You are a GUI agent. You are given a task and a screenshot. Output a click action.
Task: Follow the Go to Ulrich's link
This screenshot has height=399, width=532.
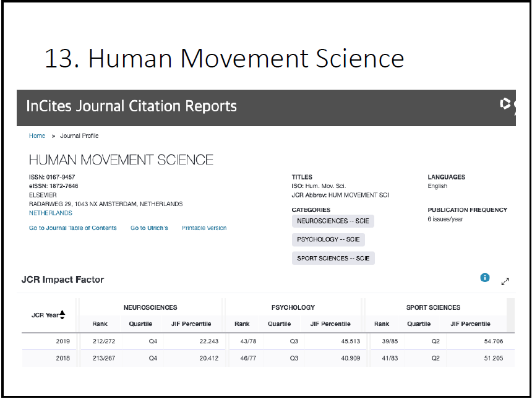[149, 228]
